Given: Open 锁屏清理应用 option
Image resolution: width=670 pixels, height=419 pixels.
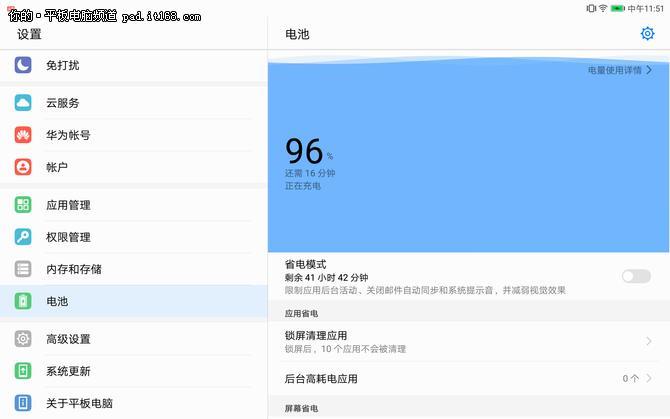Looking at the screenshot, I should [469, 341].
